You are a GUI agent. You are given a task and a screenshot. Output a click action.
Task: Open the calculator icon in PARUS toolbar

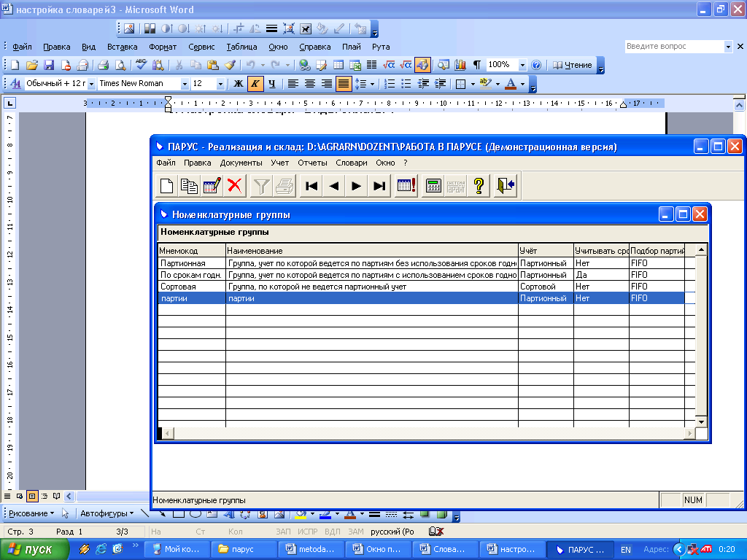(x=433, y=186)
